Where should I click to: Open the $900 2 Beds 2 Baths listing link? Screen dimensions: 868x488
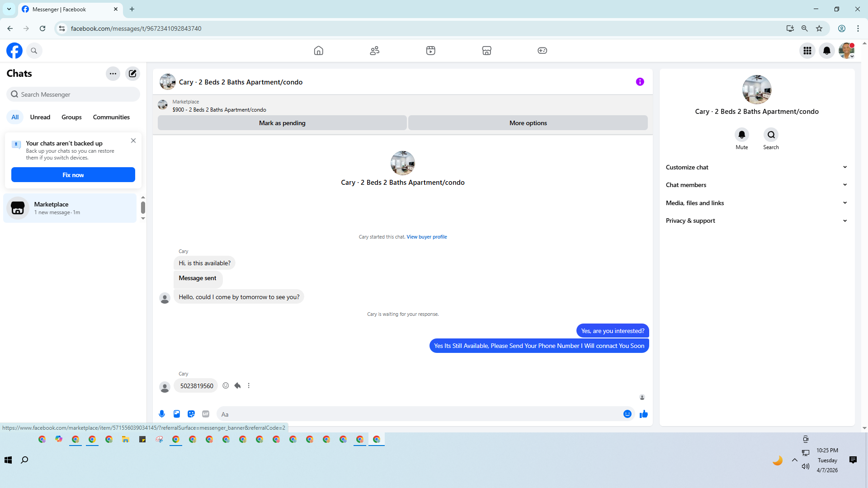[x=219, y=110]
